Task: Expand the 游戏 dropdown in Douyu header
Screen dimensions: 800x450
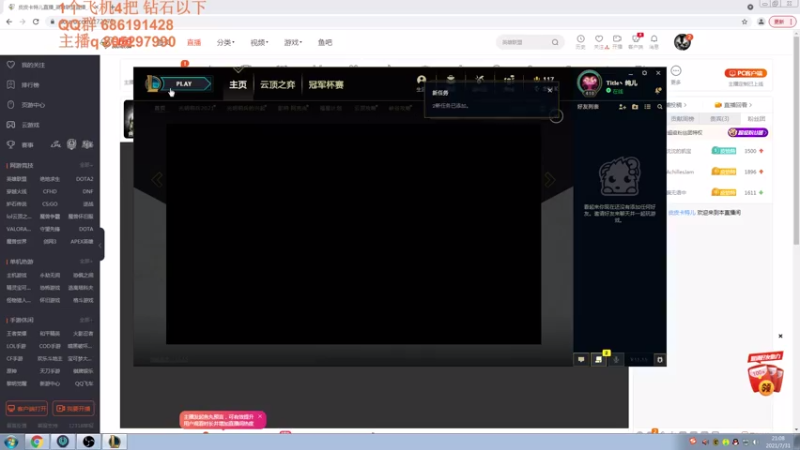Action: point(293,42)
